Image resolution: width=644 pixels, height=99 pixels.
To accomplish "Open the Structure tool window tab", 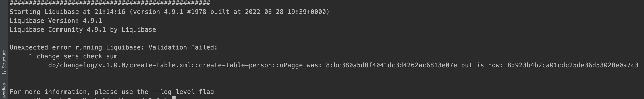I will click(4, 59).
